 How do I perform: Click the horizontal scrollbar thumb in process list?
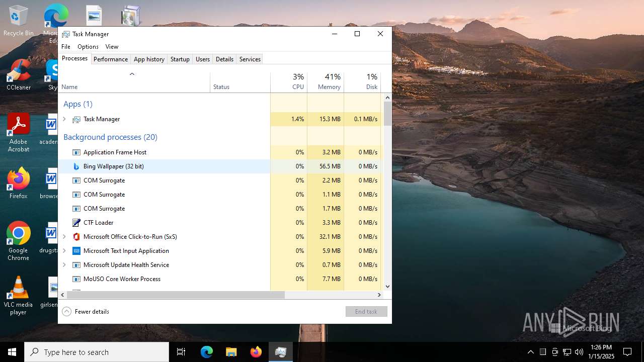point(176,295)
